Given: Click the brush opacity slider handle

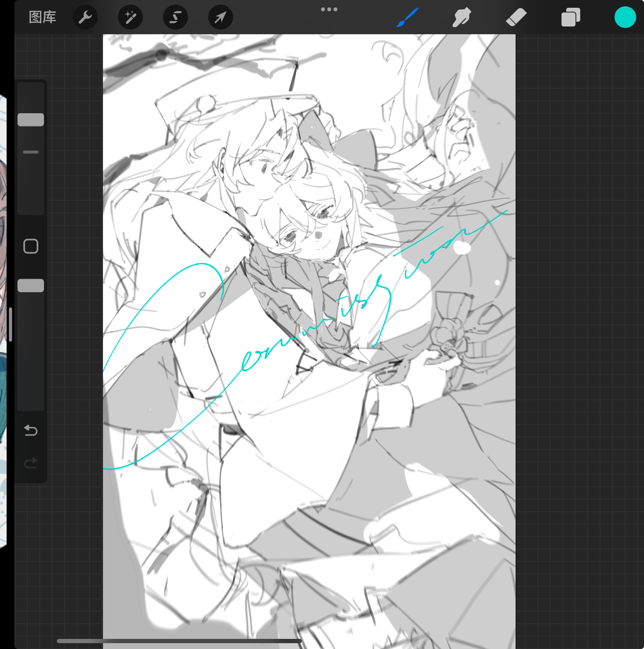Looking at the screenshot, I should [31, 286].
